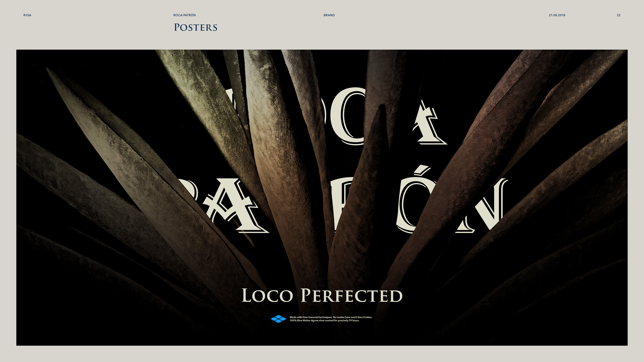Click the Posters title heading
Screen dimensions: 644x362
(196, 27)
